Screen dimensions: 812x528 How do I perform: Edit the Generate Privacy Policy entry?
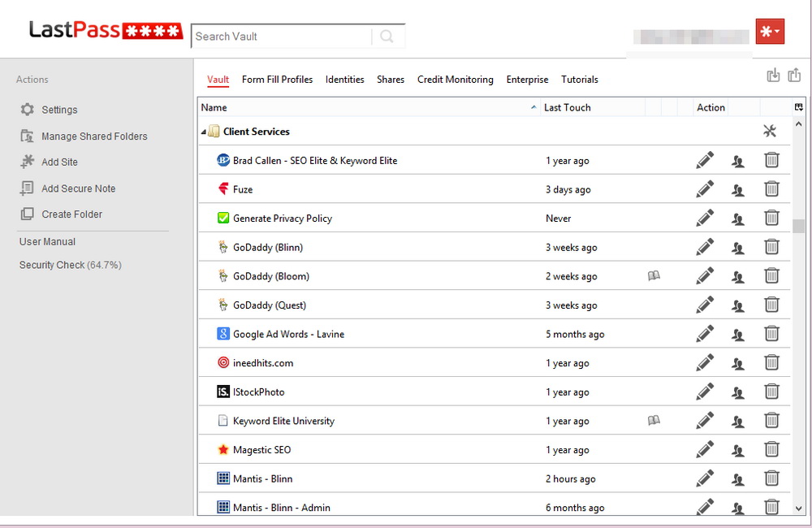click(x=705, y=219)
